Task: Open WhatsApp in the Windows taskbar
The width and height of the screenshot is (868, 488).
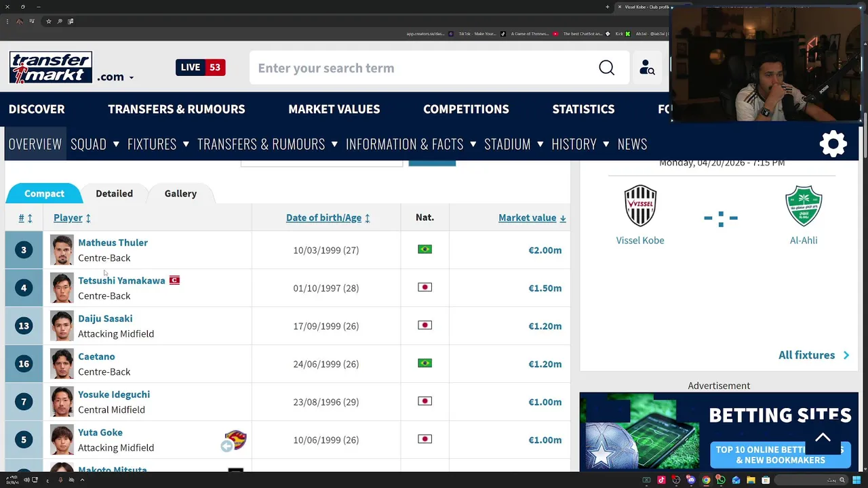Action: tap(721, 480)
